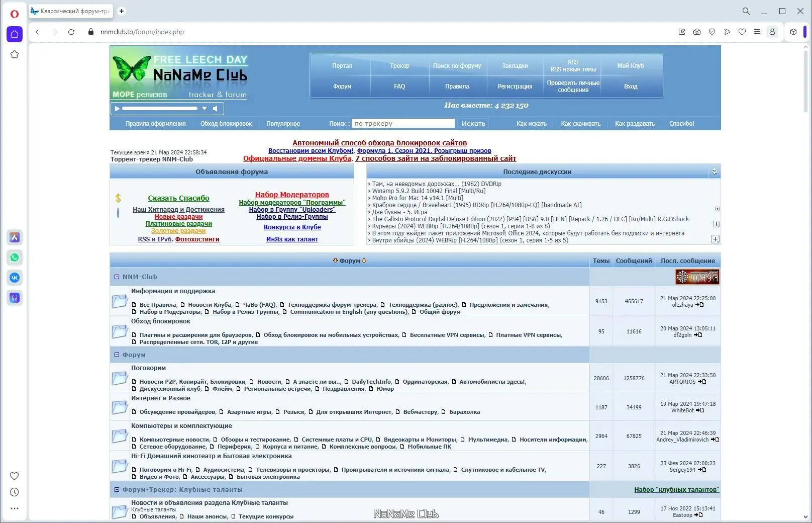Screen dimensions: 812x523
Task: Open the Opera home sidebar icon
Action: (14, 34)
